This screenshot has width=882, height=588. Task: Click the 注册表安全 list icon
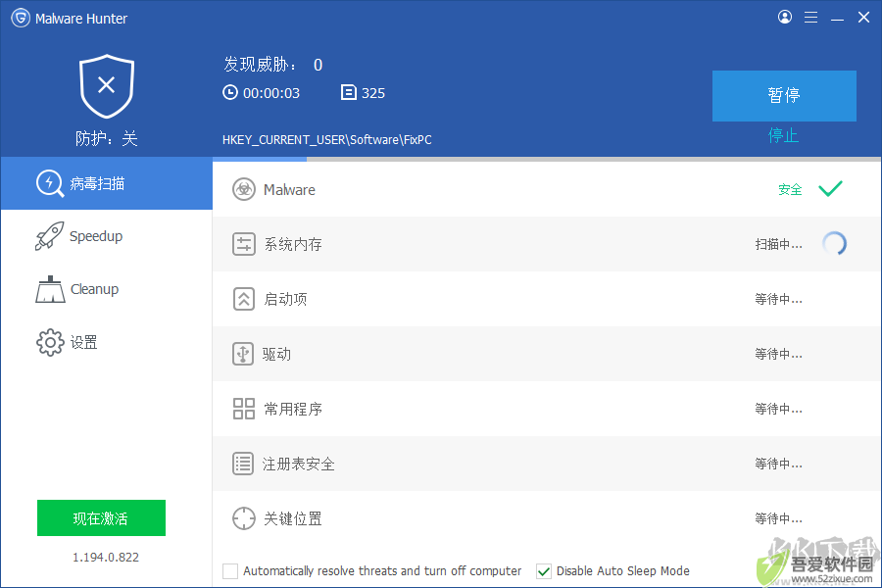click(x=243, y=464)
